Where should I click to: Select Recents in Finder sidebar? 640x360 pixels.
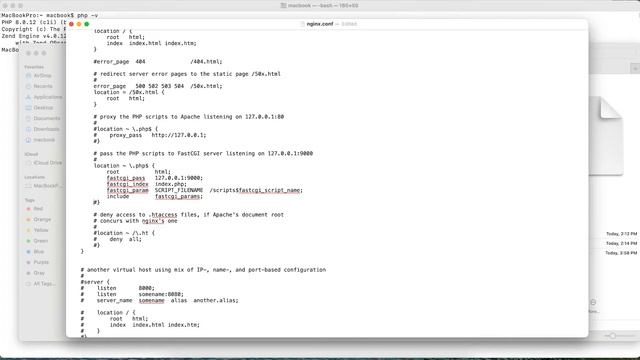[39, 87]
